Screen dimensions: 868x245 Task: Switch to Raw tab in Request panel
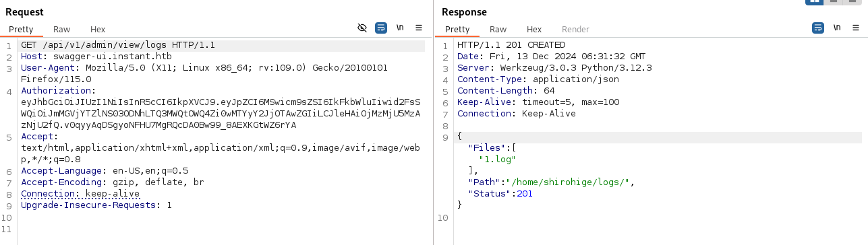[62, 30]
